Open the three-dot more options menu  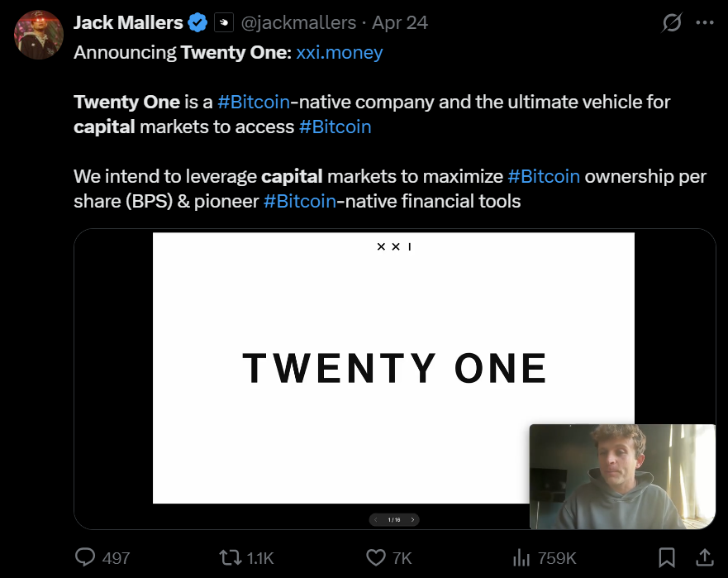point(705,22)
